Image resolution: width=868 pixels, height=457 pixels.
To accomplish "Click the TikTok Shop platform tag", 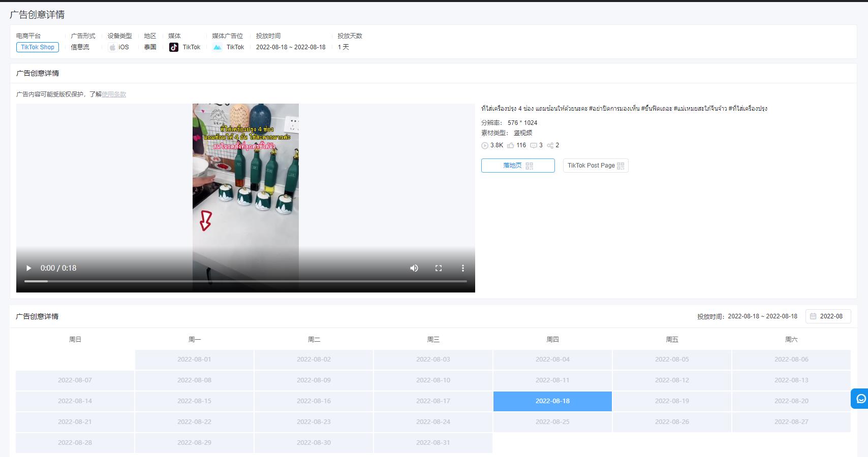I will coord(38,47).
